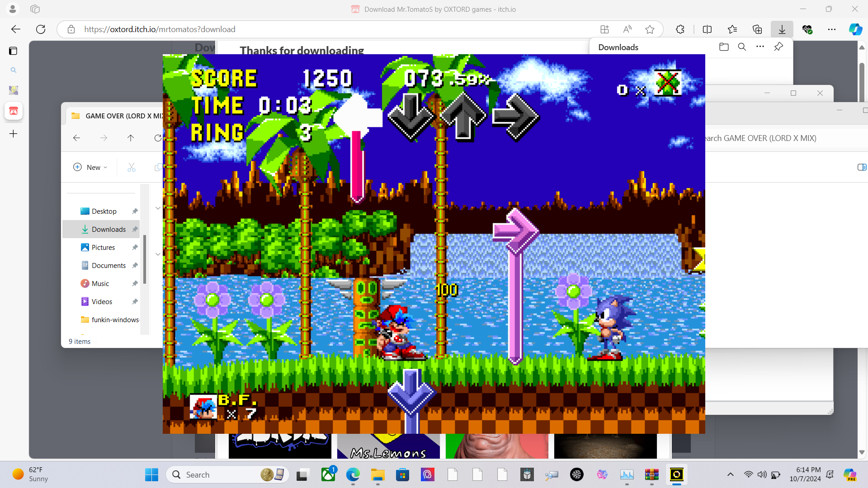Click the browser refresh icon

pos(41,29)
